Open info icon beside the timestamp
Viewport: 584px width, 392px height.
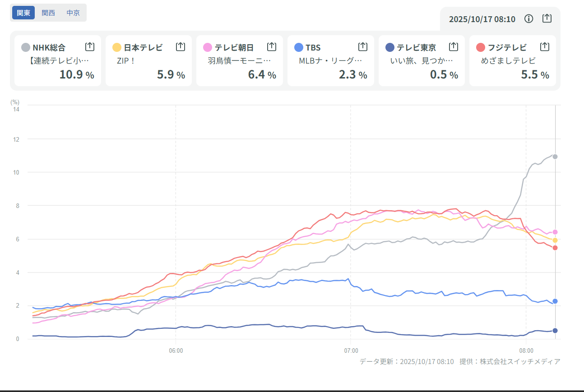529,18
